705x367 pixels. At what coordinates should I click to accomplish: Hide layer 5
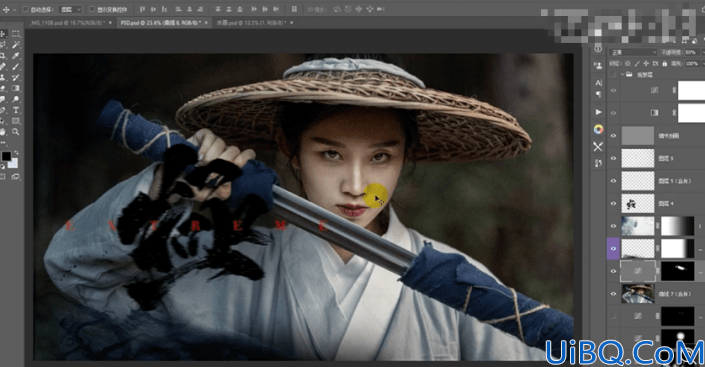(x=613, y=158)
